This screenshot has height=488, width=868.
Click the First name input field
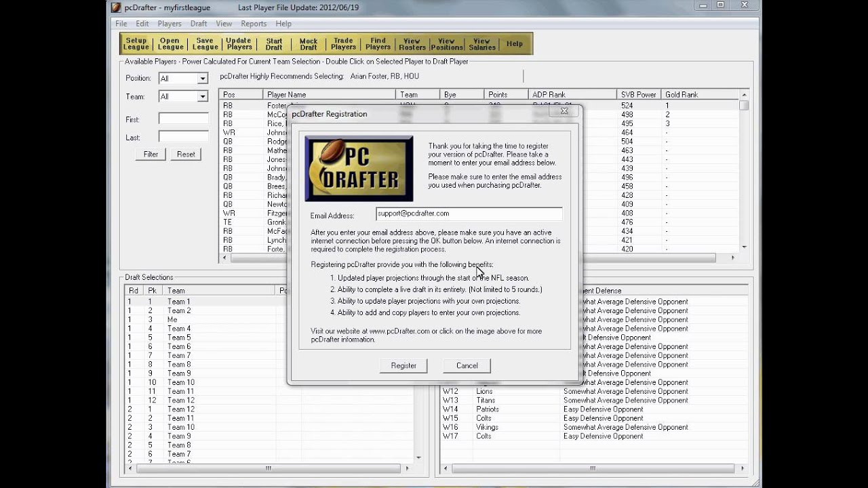click(x=184, y=119)
